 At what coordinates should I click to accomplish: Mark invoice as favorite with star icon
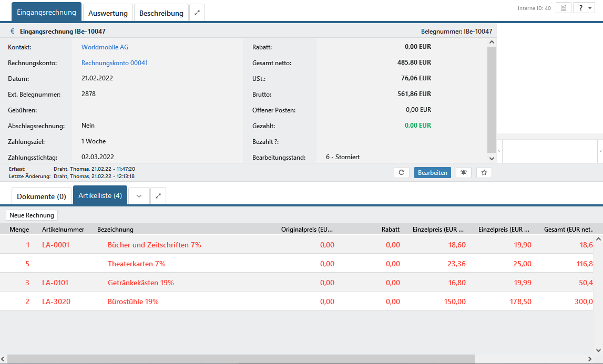484,172
